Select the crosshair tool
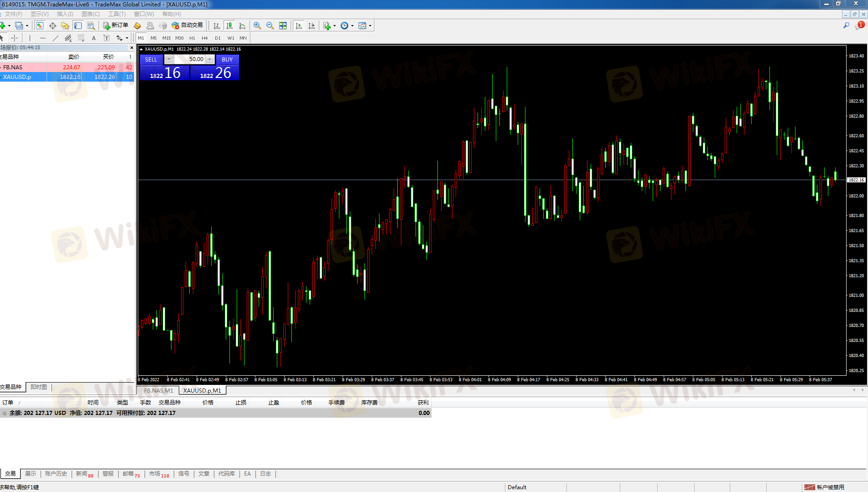The width and height of the screenshot is (868, 492). click(x=15, y=38)
